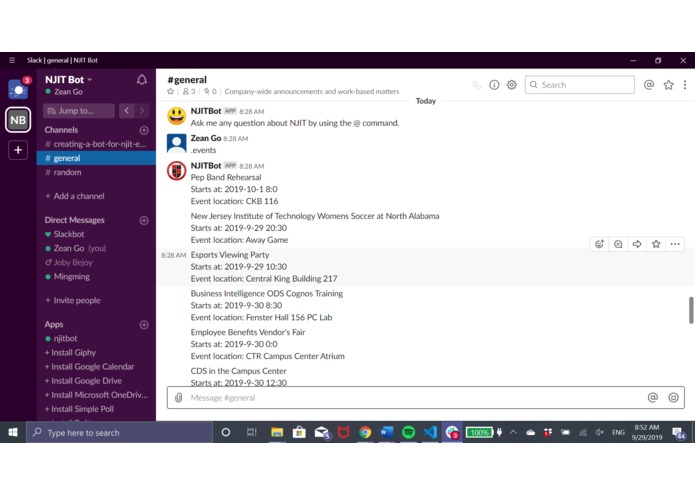The height and width of the screenshot is (494, 695).
Task: Go forward in history with right arrow
Action: [x=142, y=111]
